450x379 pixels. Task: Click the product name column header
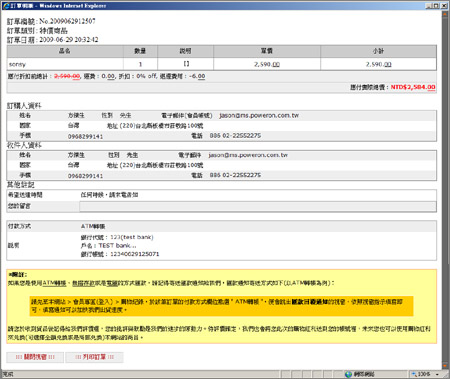65,51
